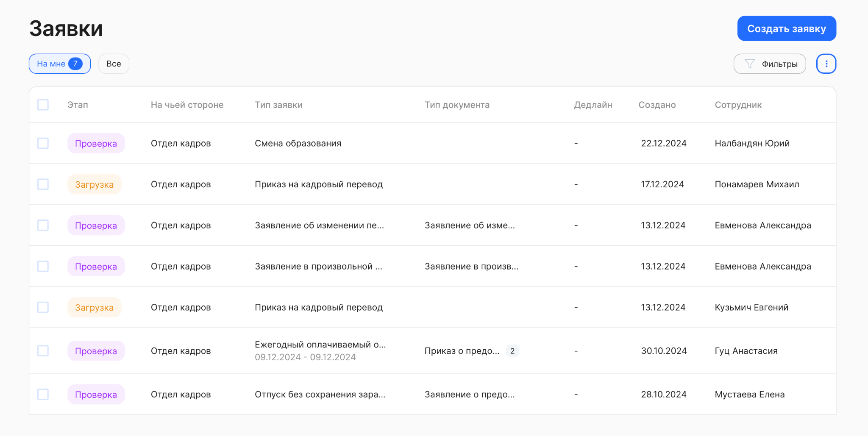This screenshot has height=436, width=868.
Task: Click the Проверка status tag for Смена образования
Action: (x=96, y=143)
